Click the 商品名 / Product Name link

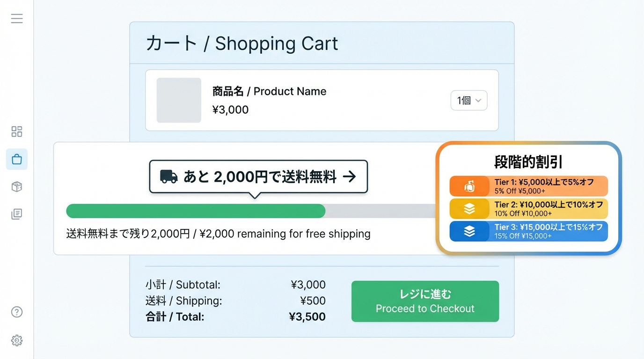269,91
